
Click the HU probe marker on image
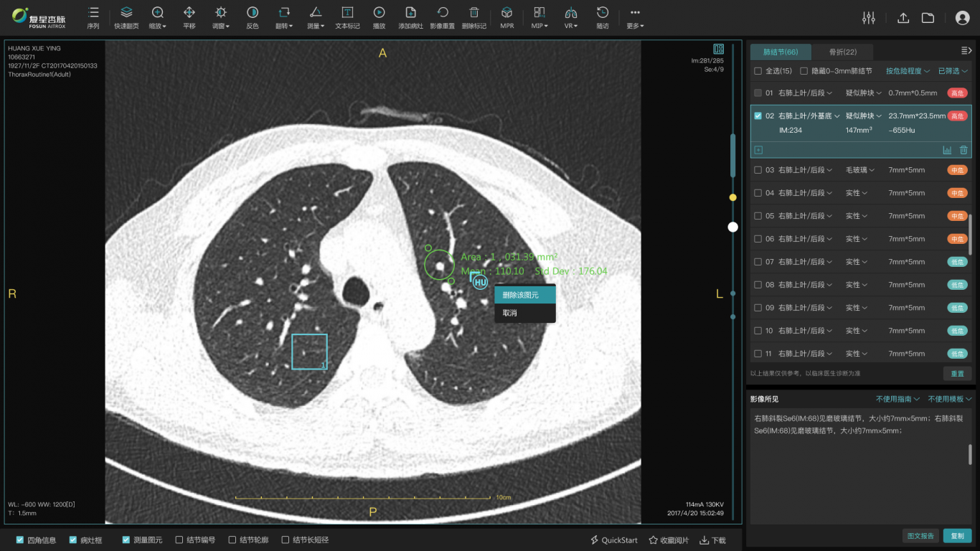point(479,283)
